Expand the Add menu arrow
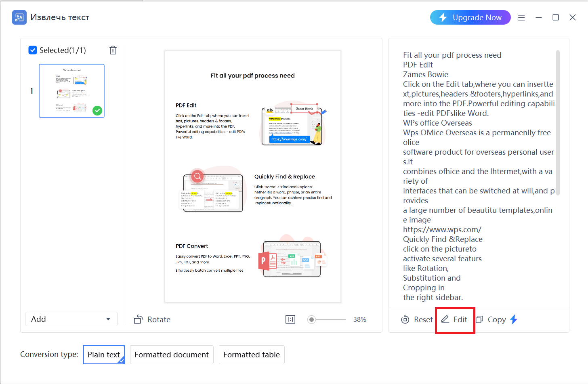The width and height of the screenshot is (588, 384). point(108,319)
